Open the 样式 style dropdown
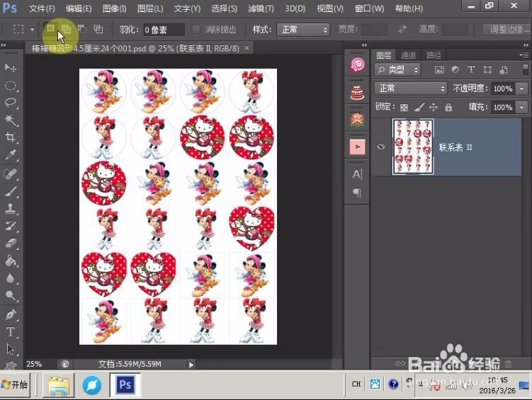The image size is (532, 400). [x=303, y=30]
